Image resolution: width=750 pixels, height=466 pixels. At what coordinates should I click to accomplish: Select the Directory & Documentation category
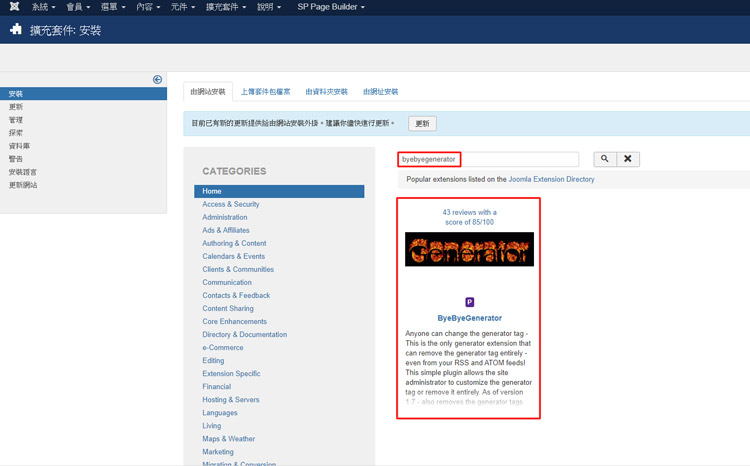coord(244,334)
